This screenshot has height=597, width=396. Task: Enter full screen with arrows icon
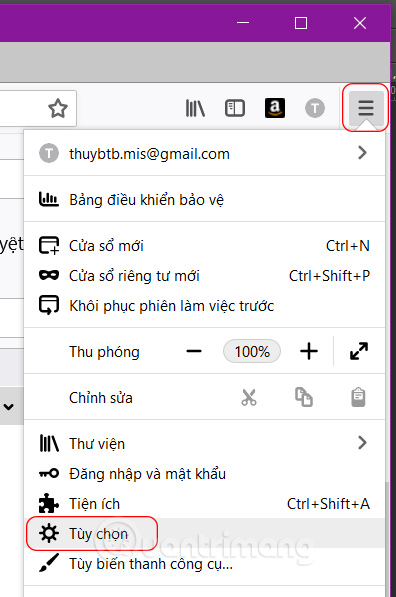(x=359, y=351)
